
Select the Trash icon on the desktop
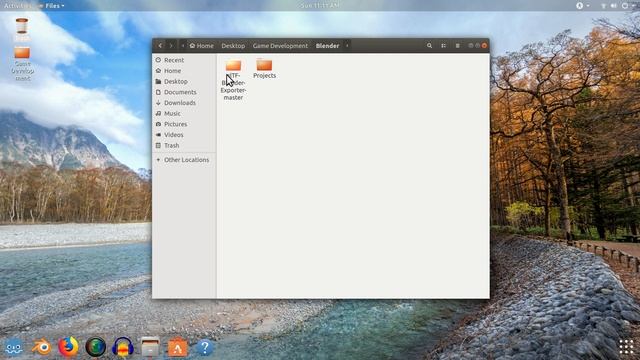click(22, 27)
